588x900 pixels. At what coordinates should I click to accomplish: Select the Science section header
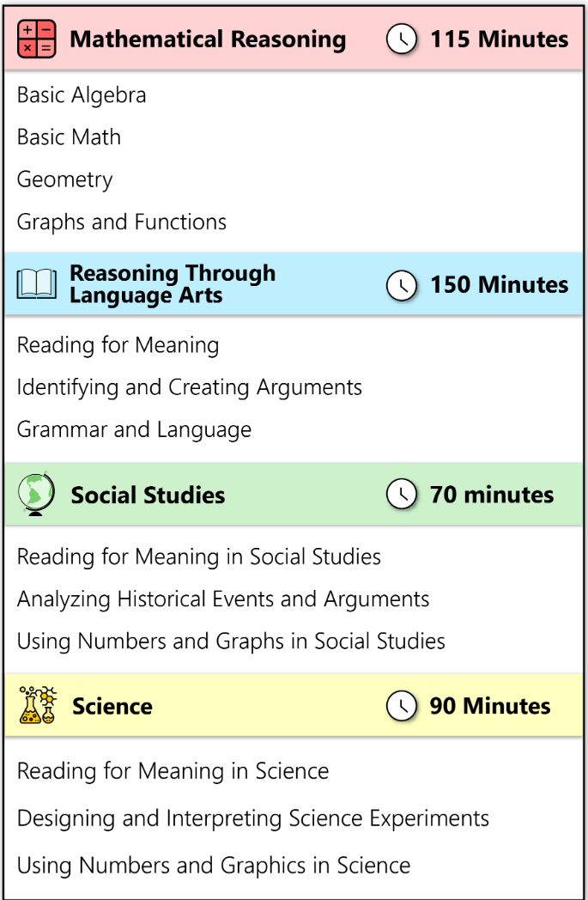click(x=294, y=705)
